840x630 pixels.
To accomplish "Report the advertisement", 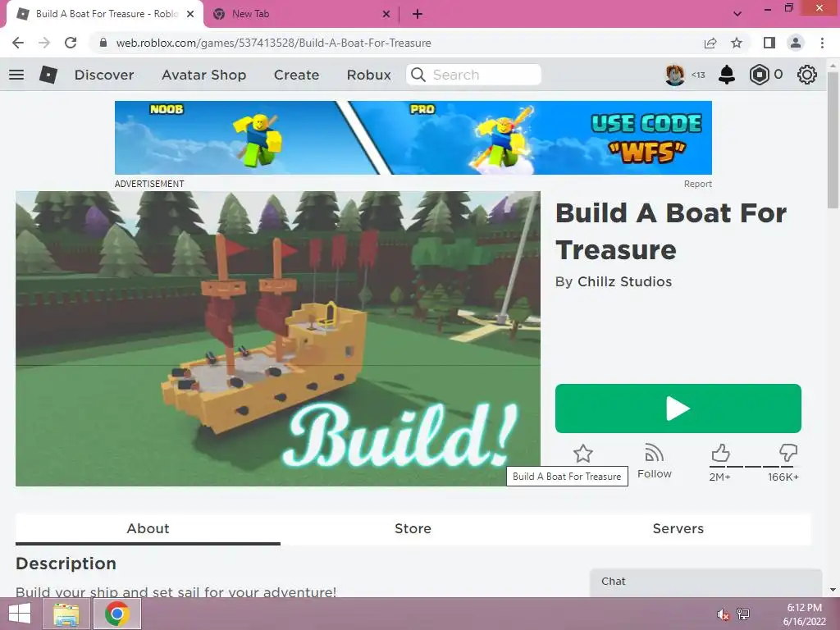I will pyautogui.click(x=697, y=184).
